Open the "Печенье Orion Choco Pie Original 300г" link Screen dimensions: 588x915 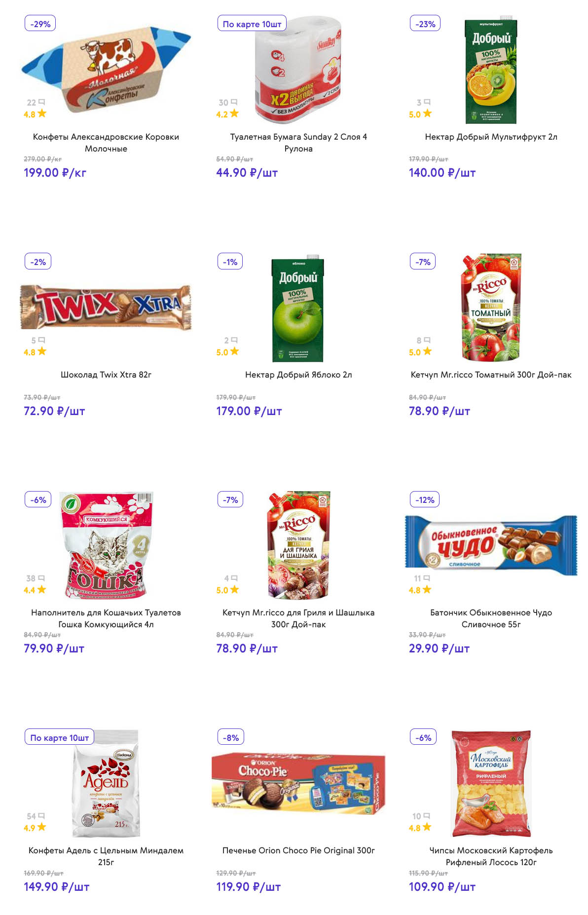[x=298, y=850]
